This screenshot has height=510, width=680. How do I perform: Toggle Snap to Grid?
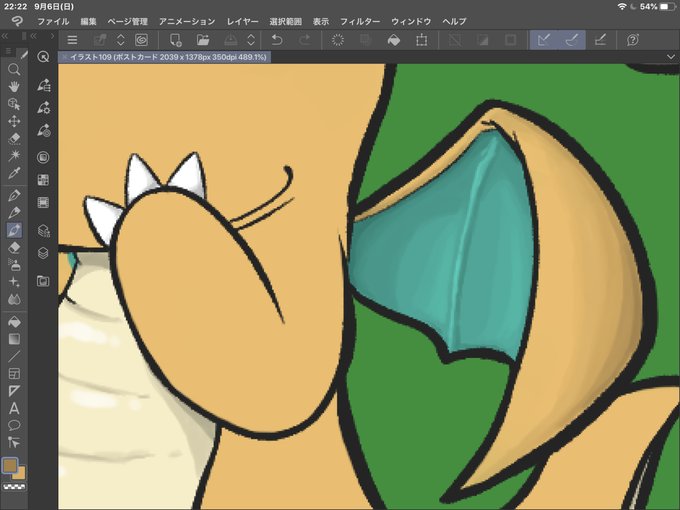[600, 40]
